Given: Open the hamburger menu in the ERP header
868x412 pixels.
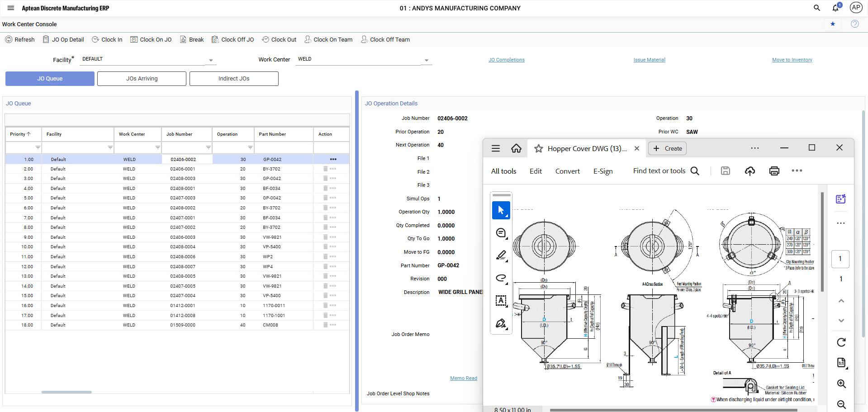Looking at the screenshot, I should 11,8.
